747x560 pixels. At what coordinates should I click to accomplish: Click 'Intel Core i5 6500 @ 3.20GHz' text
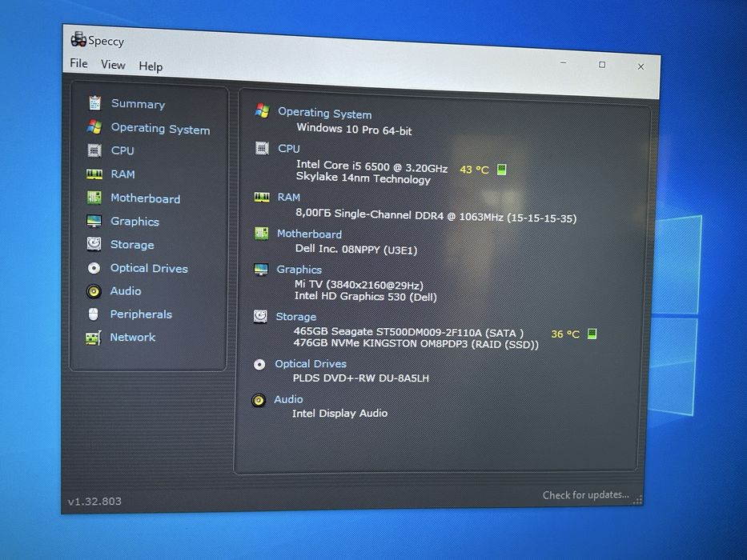[x=371, y=166]
